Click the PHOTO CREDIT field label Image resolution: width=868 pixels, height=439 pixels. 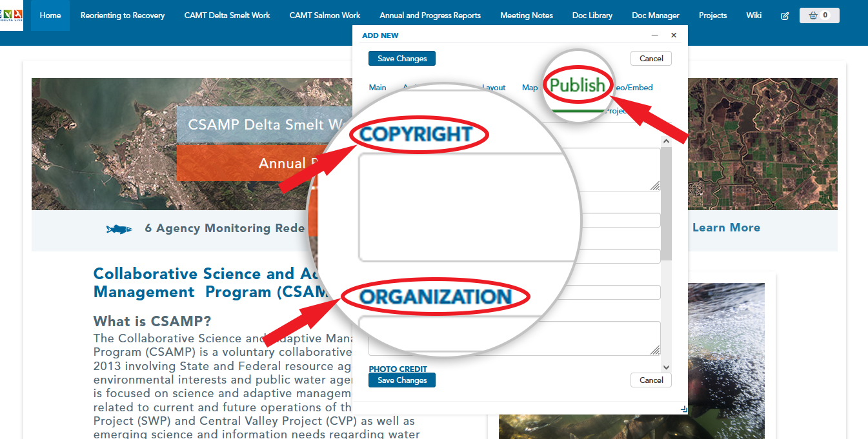point(398,369)
